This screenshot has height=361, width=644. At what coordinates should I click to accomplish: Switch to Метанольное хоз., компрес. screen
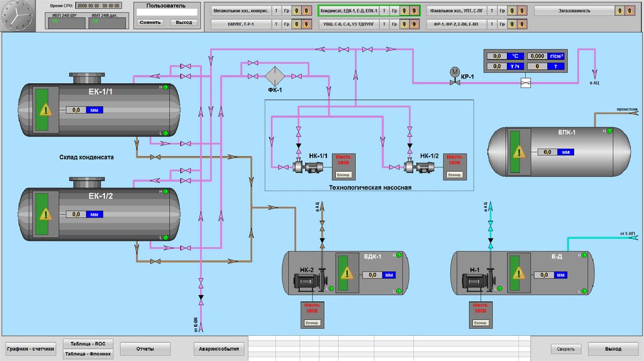[240, 11]
